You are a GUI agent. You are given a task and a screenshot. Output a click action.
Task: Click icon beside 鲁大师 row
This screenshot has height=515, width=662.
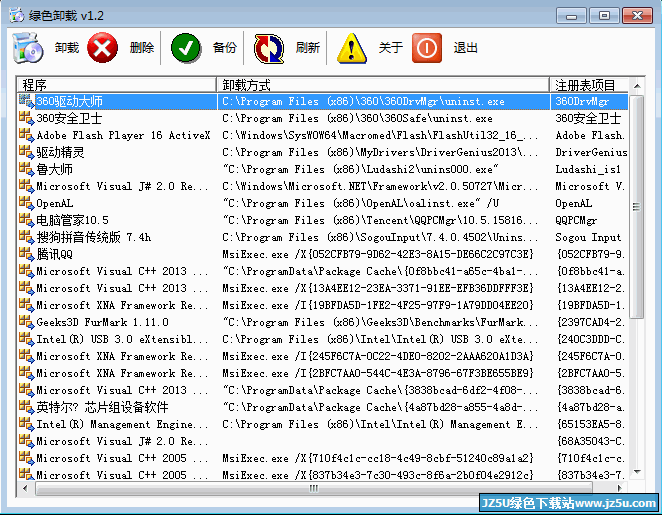click(x=27, y=169)
